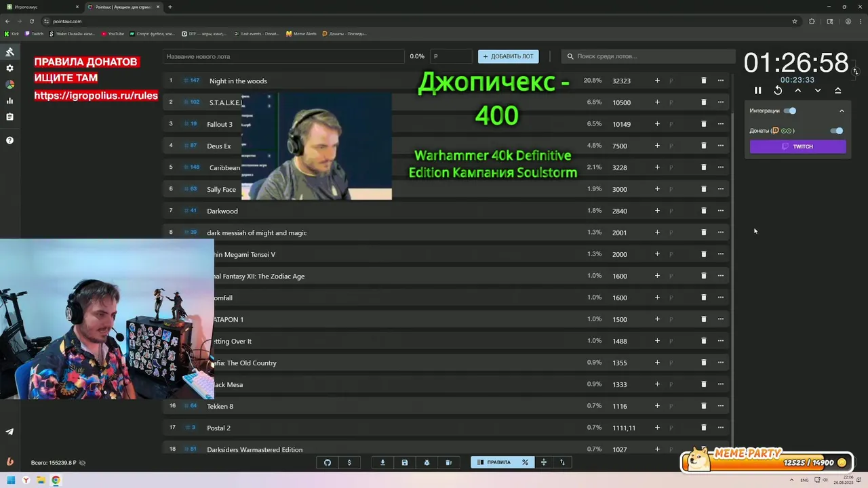
Task: Focus the Поиск среди лотов search box
Action: 650,56
